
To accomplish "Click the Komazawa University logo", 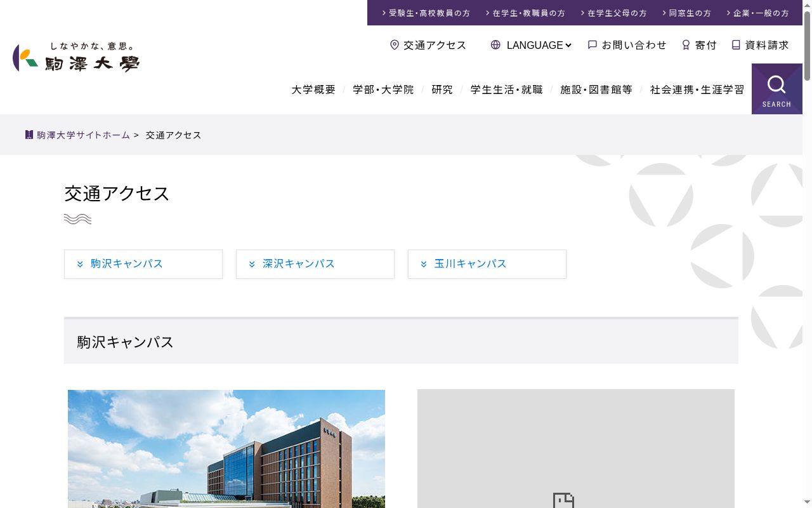I will pos(76,57).
